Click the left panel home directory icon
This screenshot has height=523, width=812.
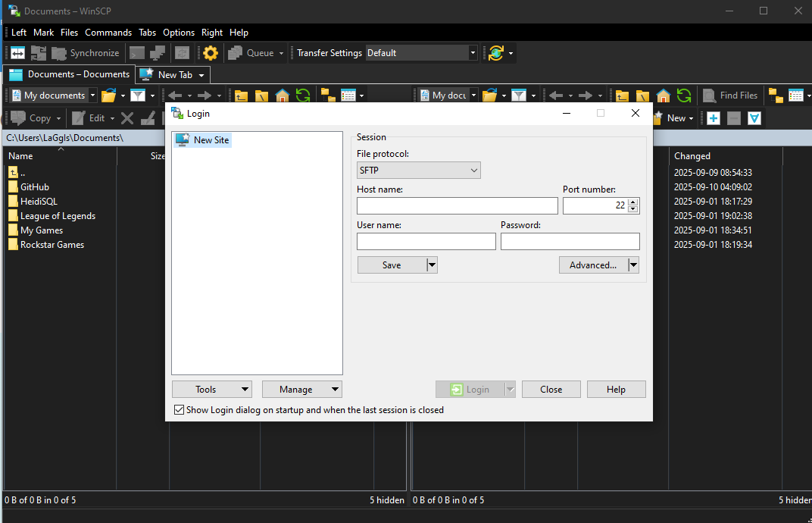[283, 96]
